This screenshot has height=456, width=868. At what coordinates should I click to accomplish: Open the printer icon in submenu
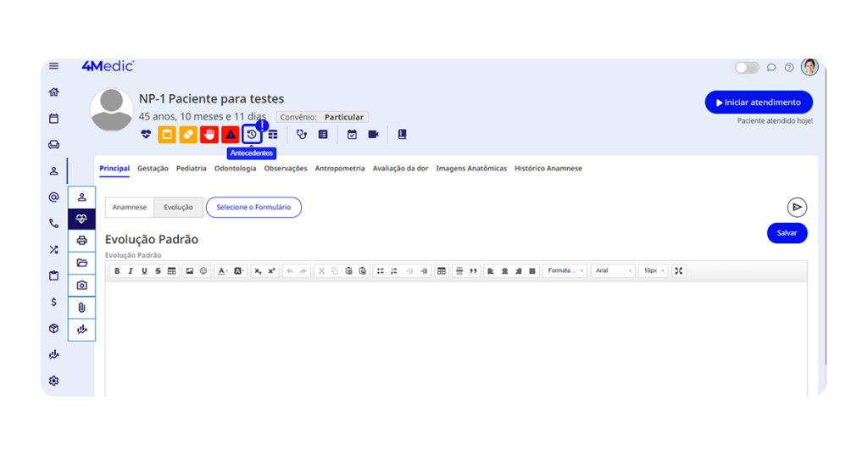point(81,241)
